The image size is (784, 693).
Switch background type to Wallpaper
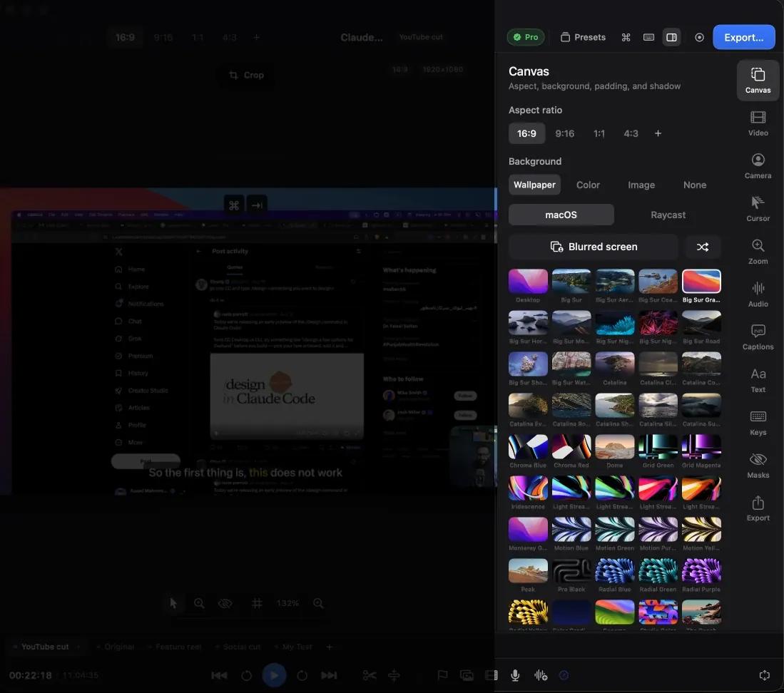click(534, 185)
